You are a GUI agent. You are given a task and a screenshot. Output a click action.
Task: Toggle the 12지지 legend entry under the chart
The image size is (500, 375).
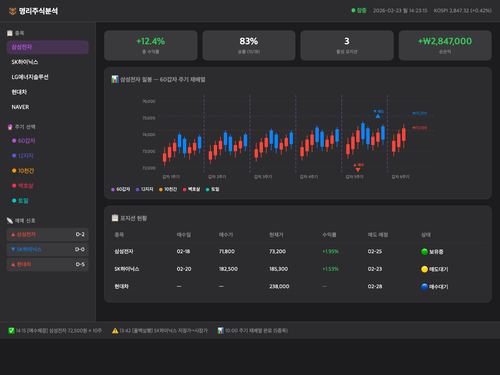[x=145, y=189]
